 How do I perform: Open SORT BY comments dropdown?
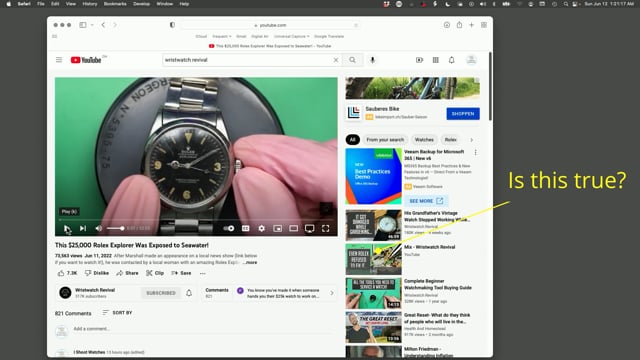117,313
